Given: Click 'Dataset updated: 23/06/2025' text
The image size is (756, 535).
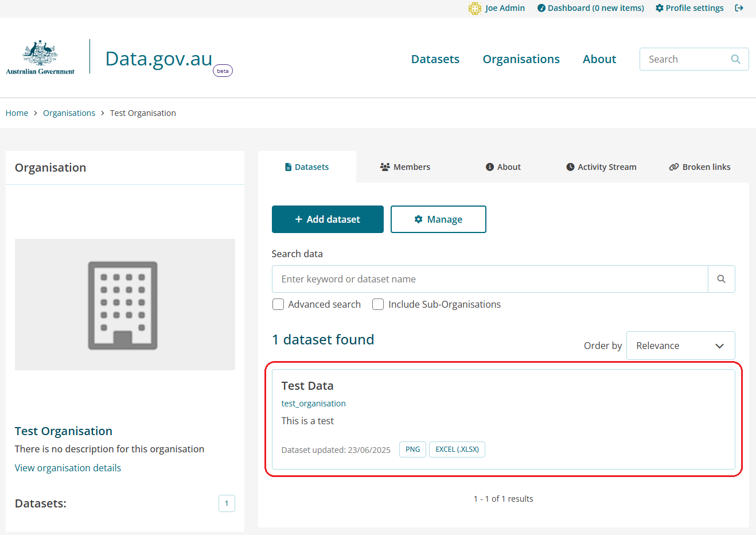Looking at the screenshot, I should (336, 450).
